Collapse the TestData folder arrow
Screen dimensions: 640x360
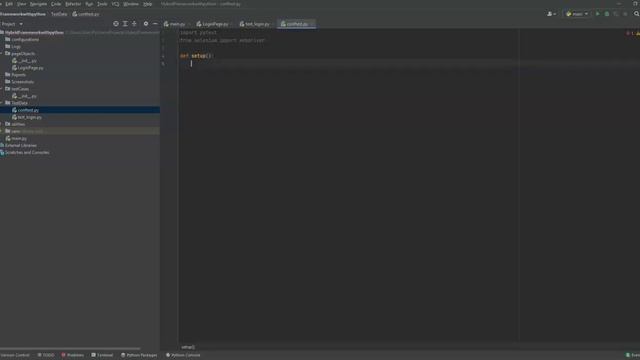pyautogui.click(x=2, y=103)
